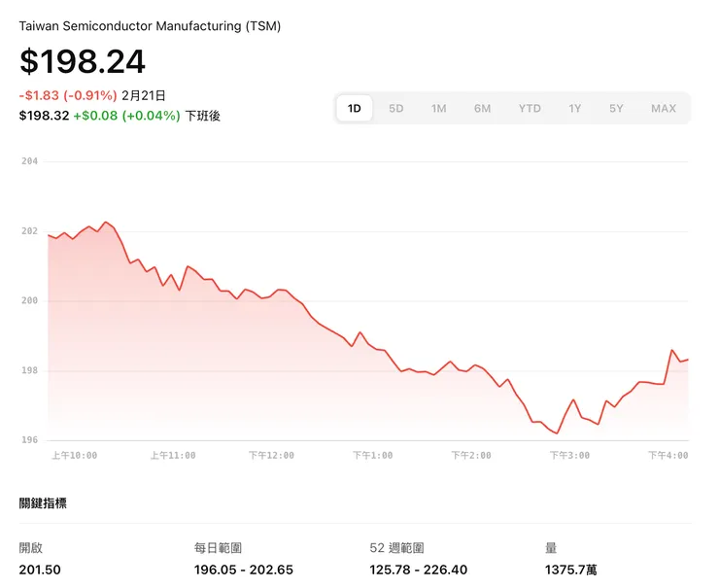Click the Taiwan Semiconductor Manufacturing (TSM) title
Image resolution: width=719 pixels, height=588 pixels.
click(151, 26)
